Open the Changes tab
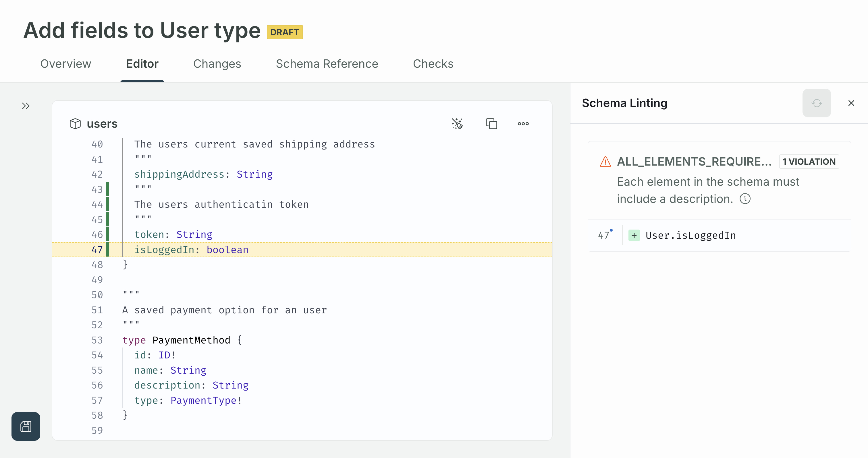 pos(217,64)
